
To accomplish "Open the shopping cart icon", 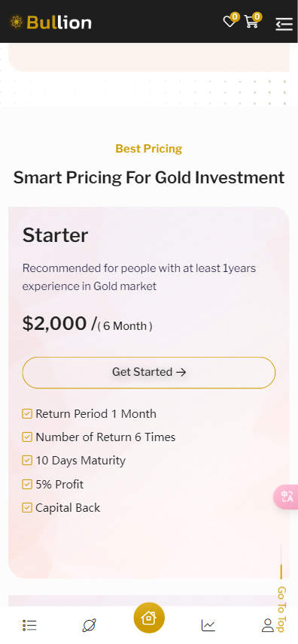I will click(251, 22).
